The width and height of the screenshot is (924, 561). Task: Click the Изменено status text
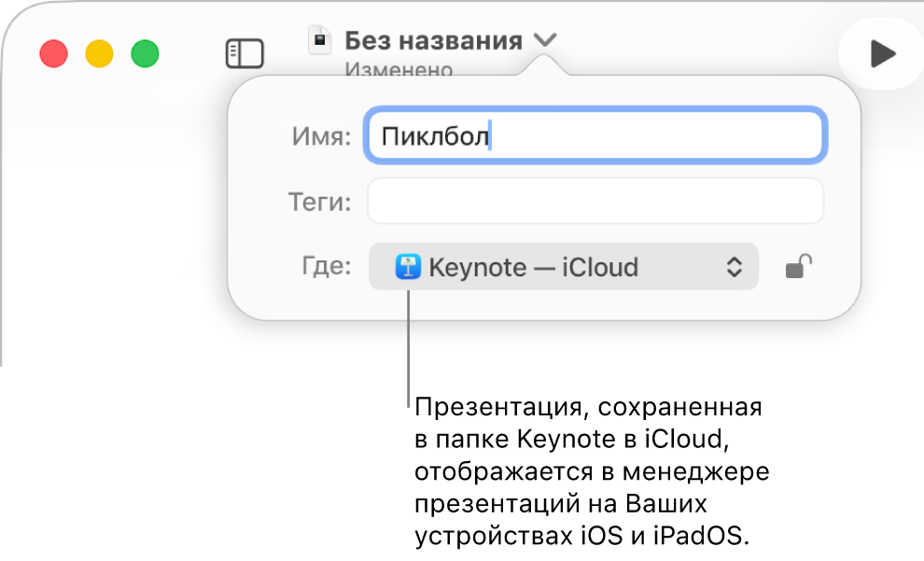pos(399,69)
